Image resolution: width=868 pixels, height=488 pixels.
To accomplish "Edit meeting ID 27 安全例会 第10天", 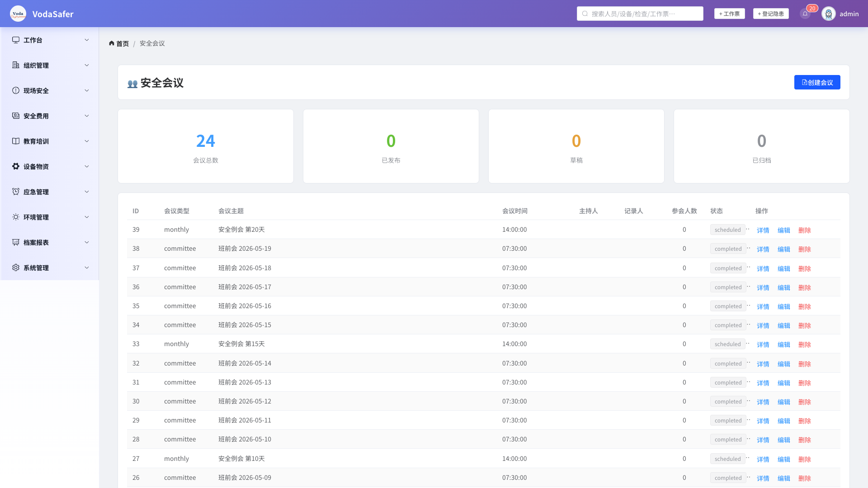I will tap(784, 459).
